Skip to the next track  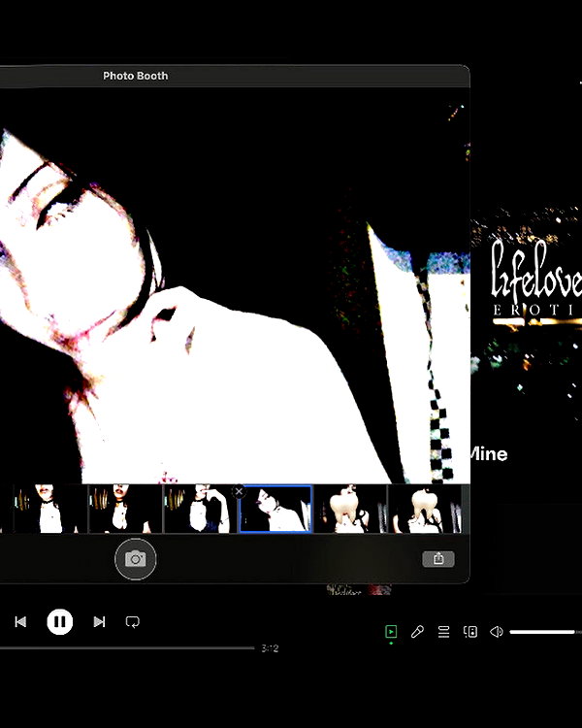(x=99, y=621)
